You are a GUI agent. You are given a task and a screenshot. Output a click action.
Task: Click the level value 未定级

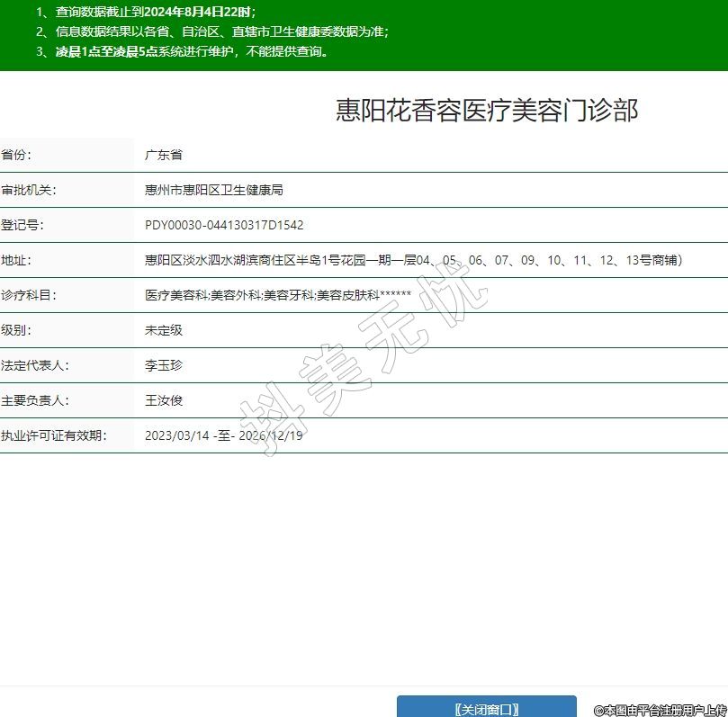(x=164, y=330)
